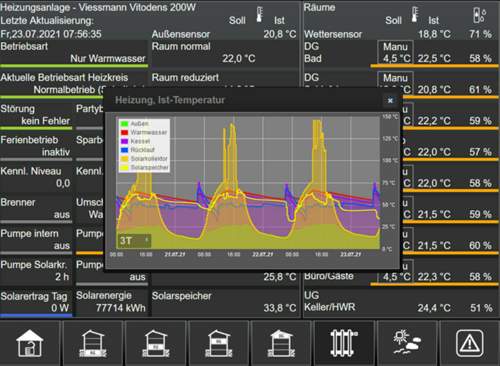Click the Brenner status aus
This screenshot has height=366, width=500.
tap(62, 214)
